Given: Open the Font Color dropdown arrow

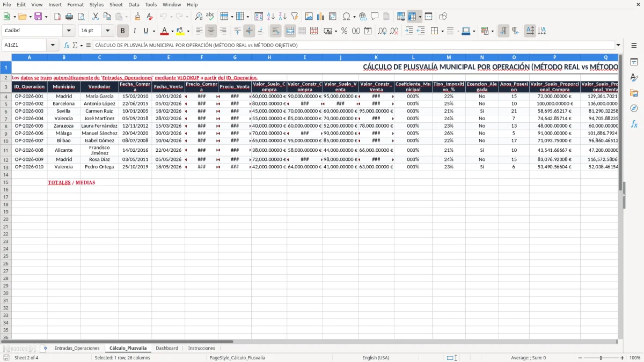Looking at the screenshot, I should (x=172, y=31).
